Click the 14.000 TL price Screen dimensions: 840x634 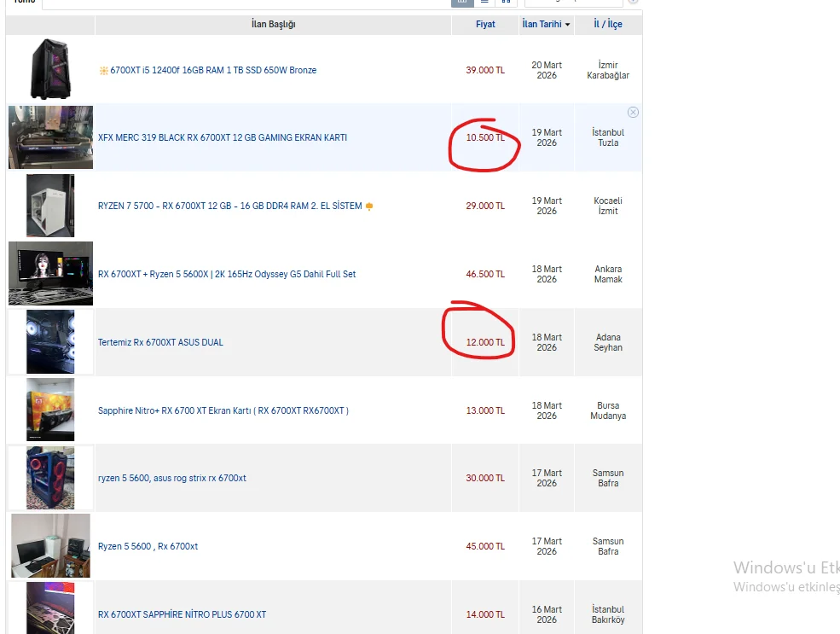point(485,614)
